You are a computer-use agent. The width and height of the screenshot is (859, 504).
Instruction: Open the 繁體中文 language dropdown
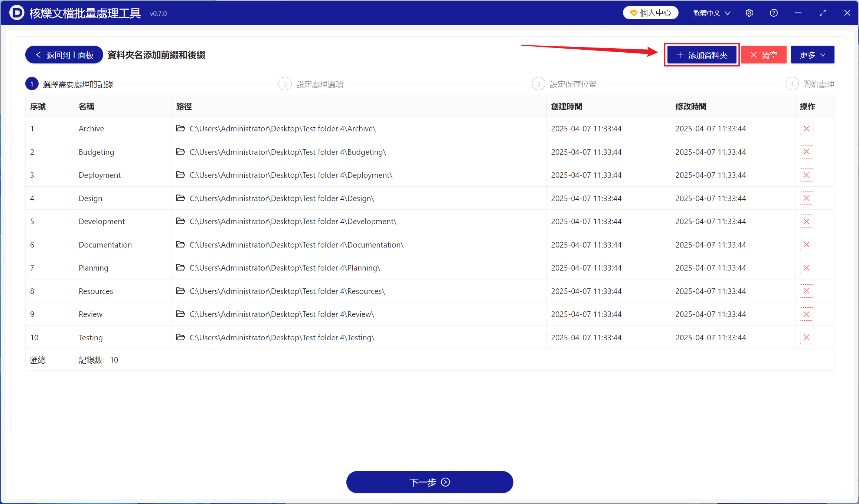click(x=712, y=13)
